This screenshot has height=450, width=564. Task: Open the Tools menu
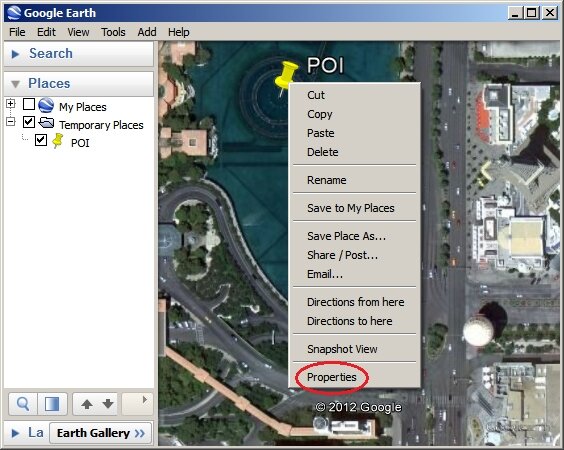pyautogui.click(x=113, y=32)
